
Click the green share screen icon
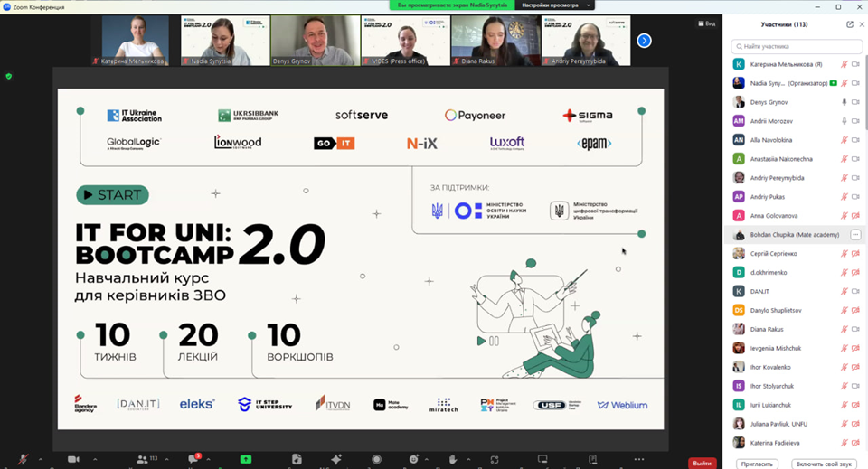pos(246,459)
